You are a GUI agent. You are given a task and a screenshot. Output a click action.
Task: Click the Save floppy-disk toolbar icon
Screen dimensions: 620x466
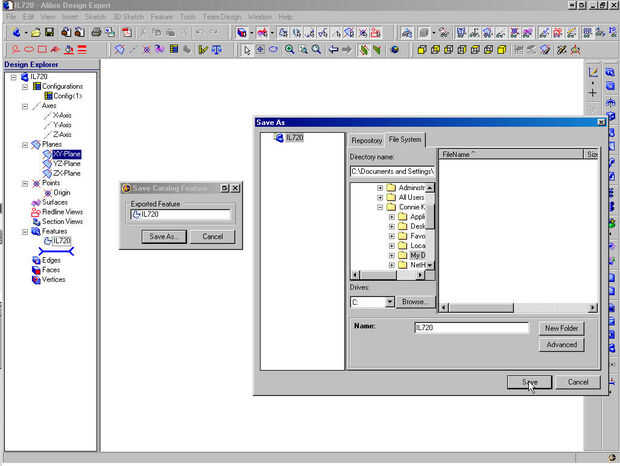tap(49, 32)
